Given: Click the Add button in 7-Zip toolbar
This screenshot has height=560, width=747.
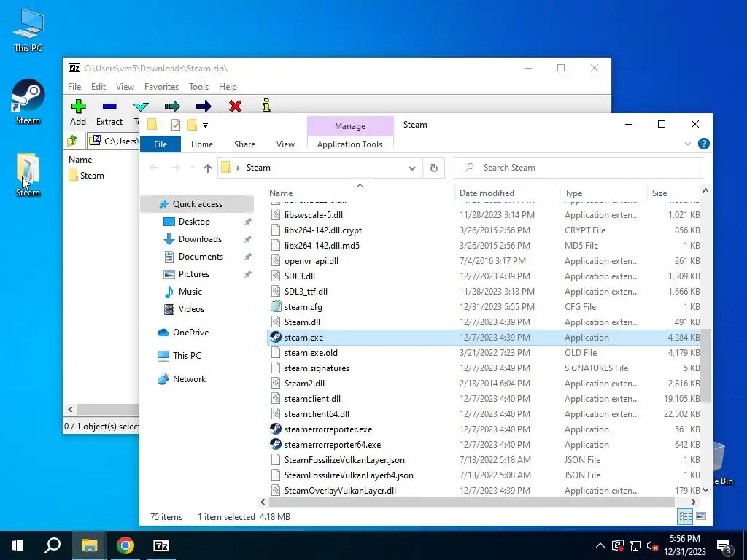Looking at the screenshot, I should [78, 112].
